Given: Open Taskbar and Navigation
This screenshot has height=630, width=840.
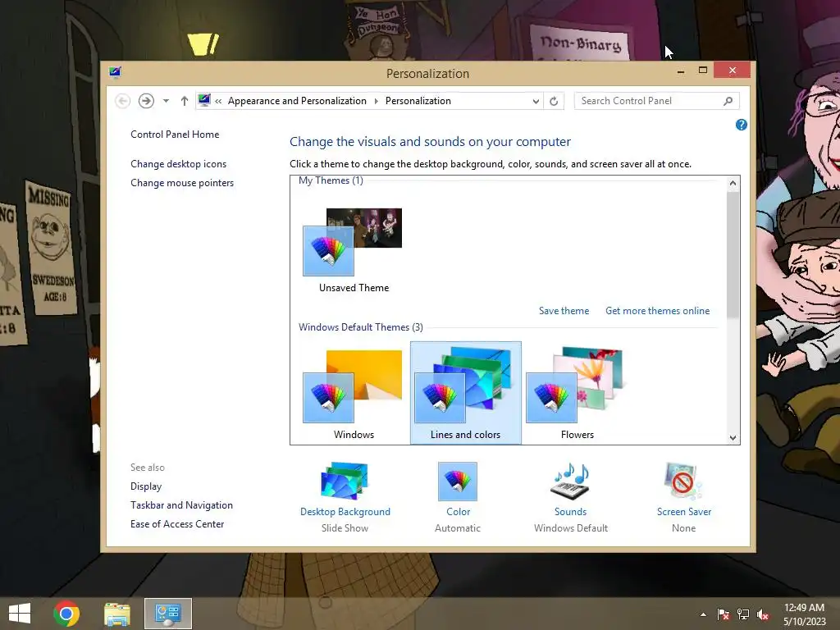Looking at the screenshot, I should pyautogui.click(x=181, y=505).
